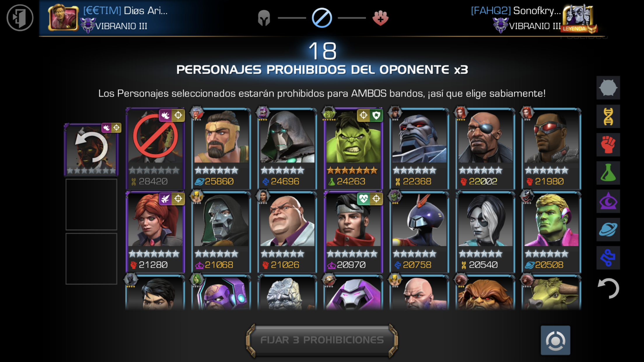Select Hulk champion rated 24263
The image size is (644, 362).
click(x=353, y=149)
